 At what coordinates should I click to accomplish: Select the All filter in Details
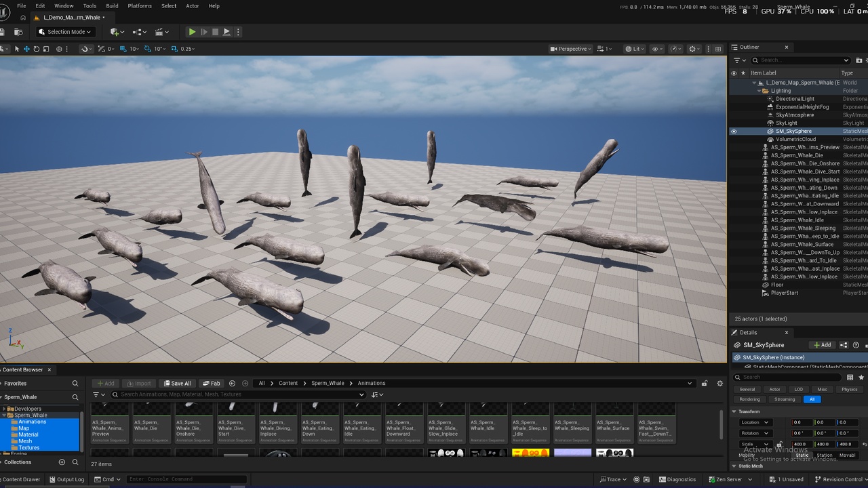tap(812, 399)
